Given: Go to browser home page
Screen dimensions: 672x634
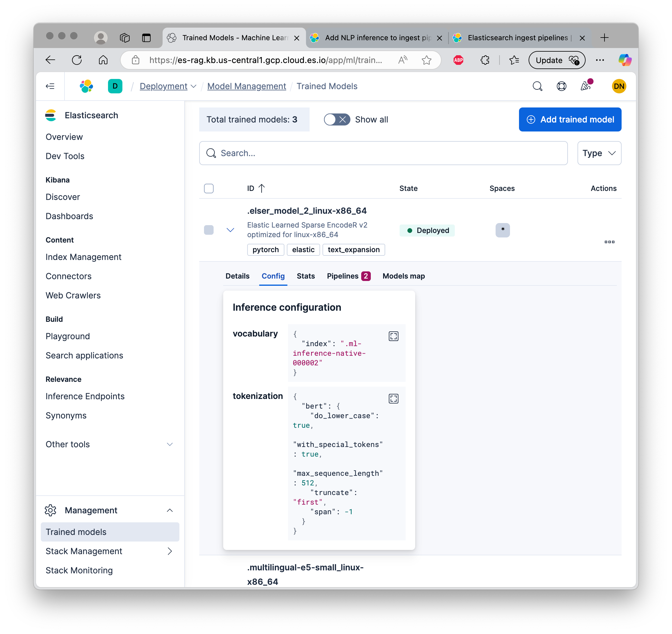Looking at the screenshot, I should click(x=103, y=60).
